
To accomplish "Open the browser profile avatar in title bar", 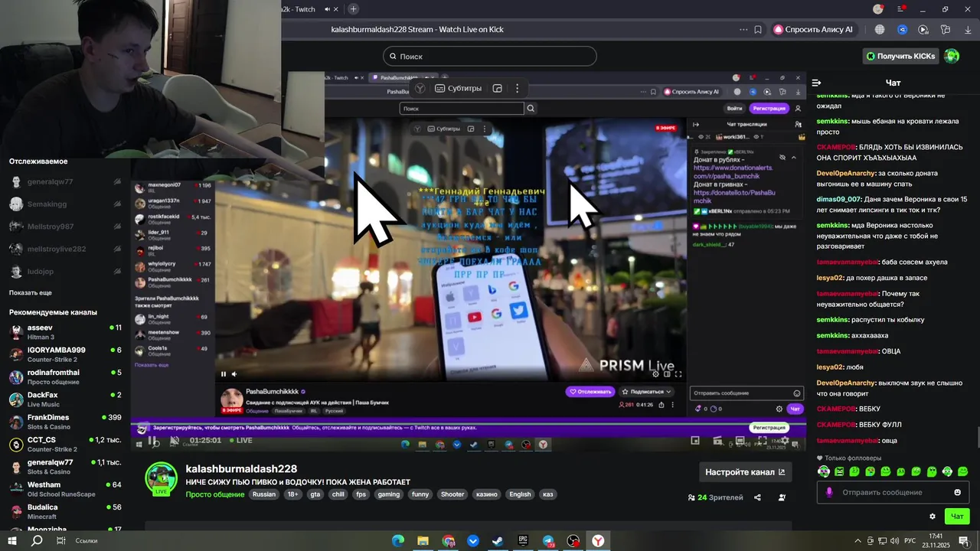I will tap(878, 9).
